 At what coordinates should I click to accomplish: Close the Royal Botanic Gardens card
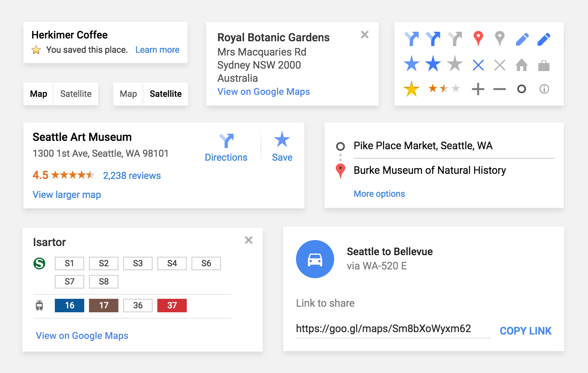365,35
